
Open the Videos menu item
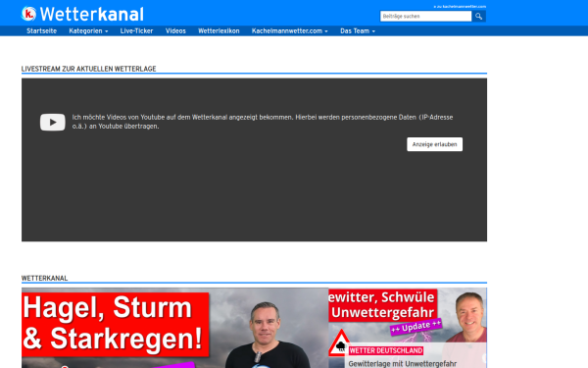[175, 30]
